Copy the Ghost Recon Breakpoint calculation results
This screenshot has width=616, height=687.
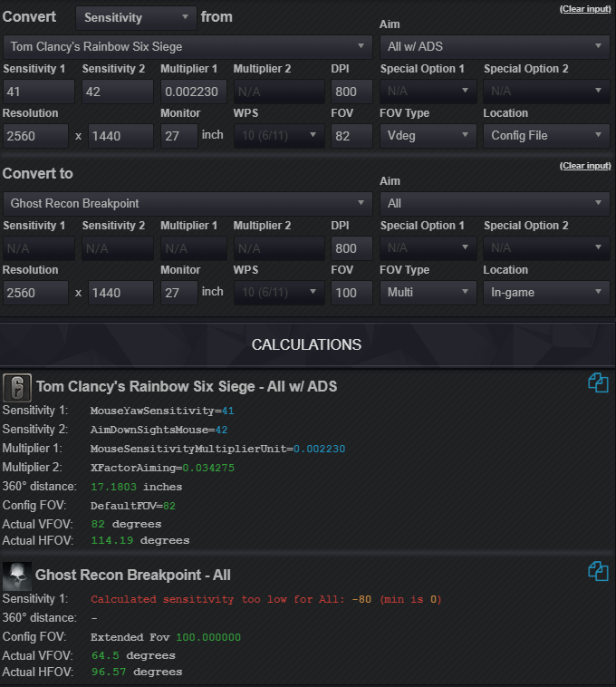[598, 571]
